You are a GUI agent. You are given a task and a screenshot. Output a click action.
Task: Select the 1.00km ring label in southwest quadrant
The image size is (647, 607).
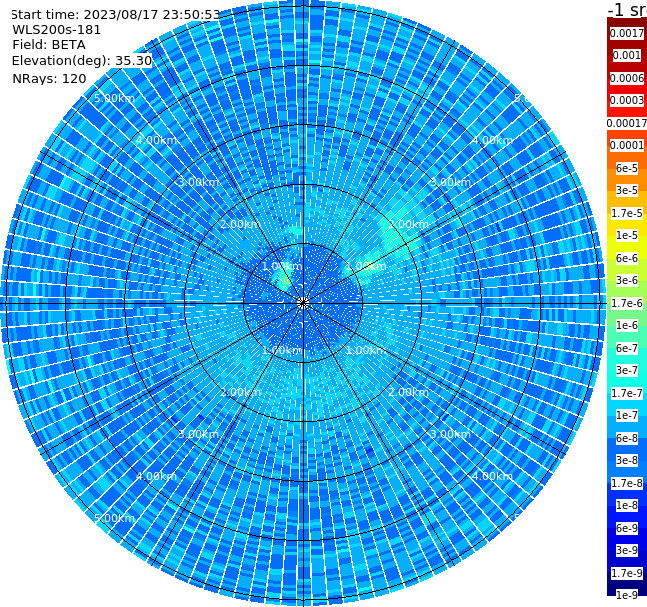tap(283, 350)
